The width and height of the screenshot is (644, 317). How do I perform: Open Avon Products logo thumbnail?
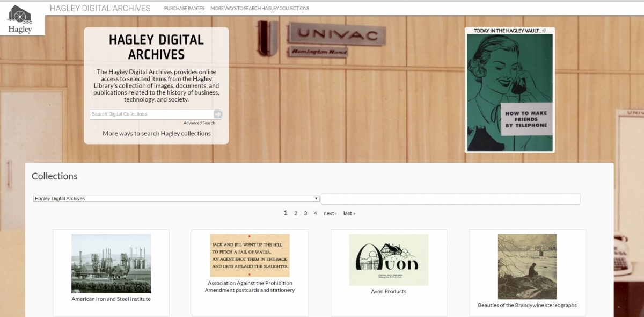389,260
